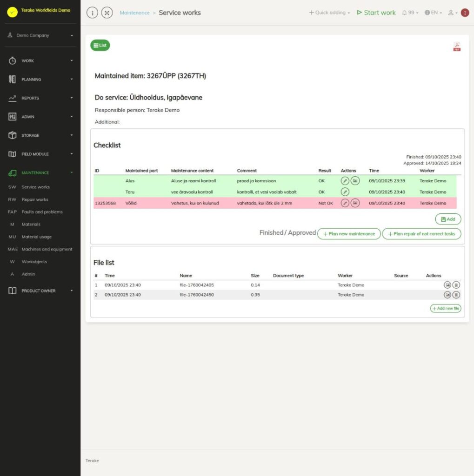Image resolution: width=474 pixels, height=476 pixels.
Task: Expand the FIELD MODULE menu arrow
Action: point(72,154)
